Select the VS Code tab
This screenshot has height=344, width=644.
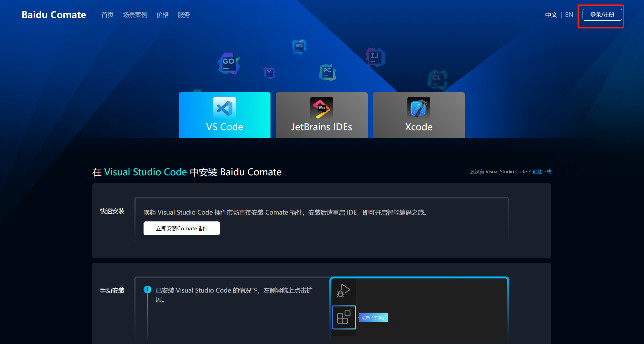pyautogui.click(x=224, y=115)
